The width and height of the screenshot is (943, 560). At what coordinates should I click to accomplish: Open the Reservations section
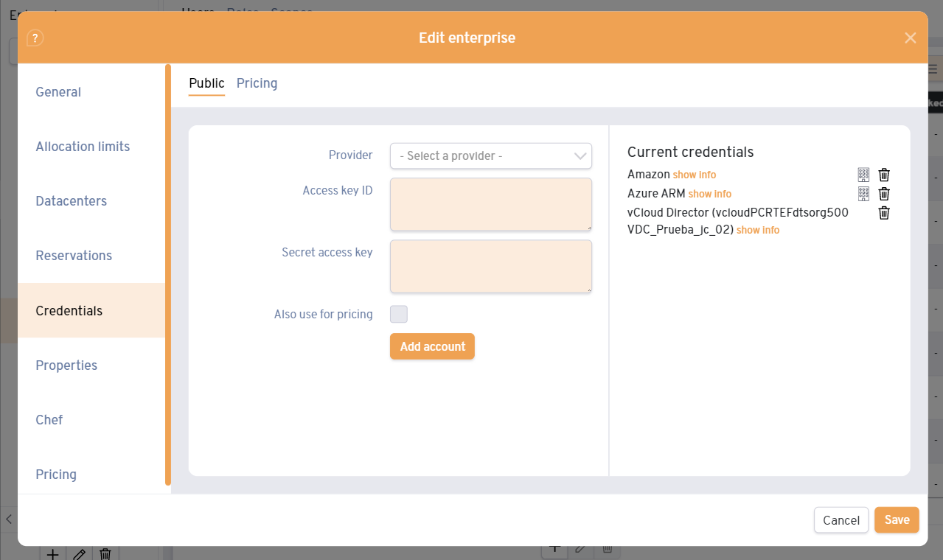tap(91, 256)
